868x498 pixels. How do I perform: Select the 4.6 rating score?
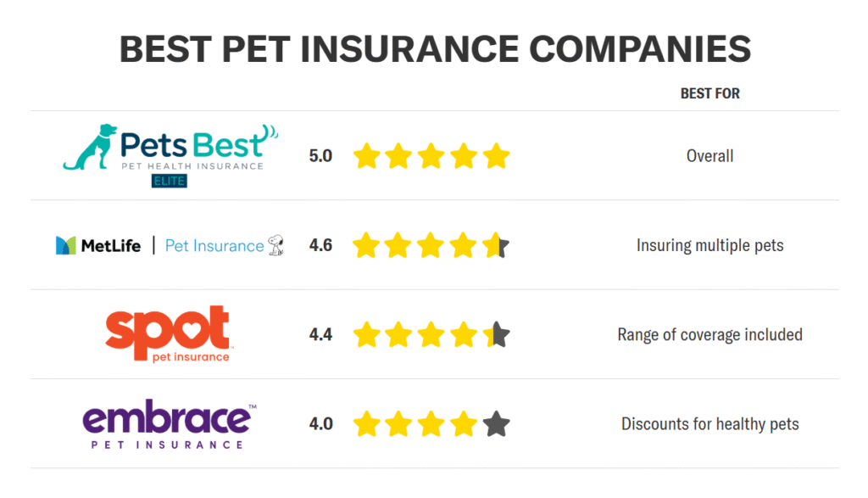click(x=320, y=245)
